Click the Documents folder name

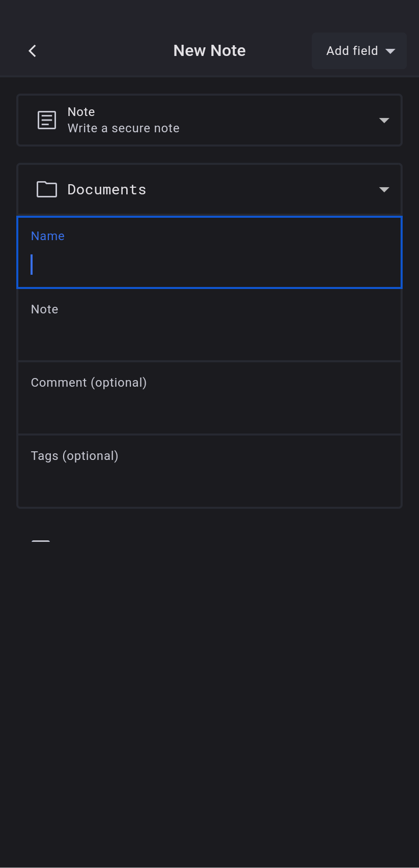(x=107, y=189)
